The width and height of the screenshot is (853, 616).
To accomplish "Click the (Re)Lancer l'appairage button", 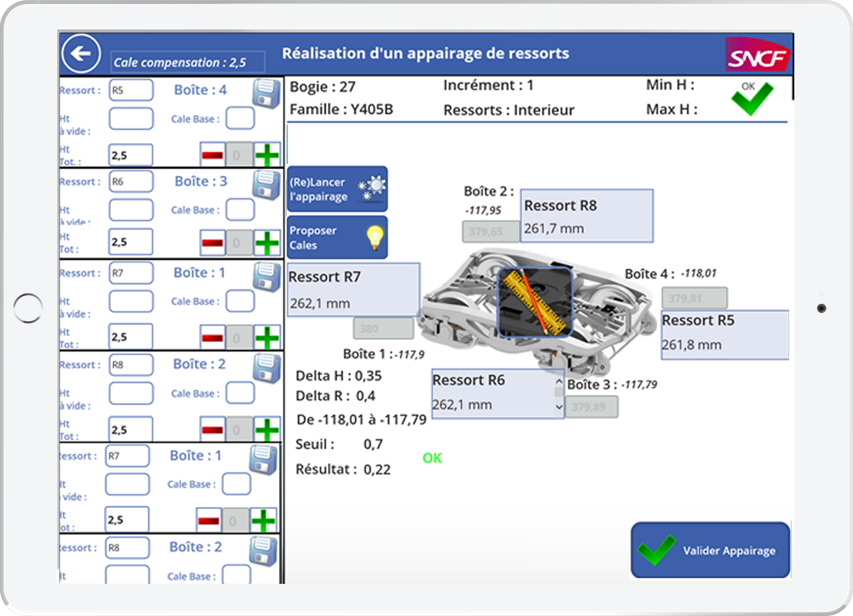I will (337, 189).
